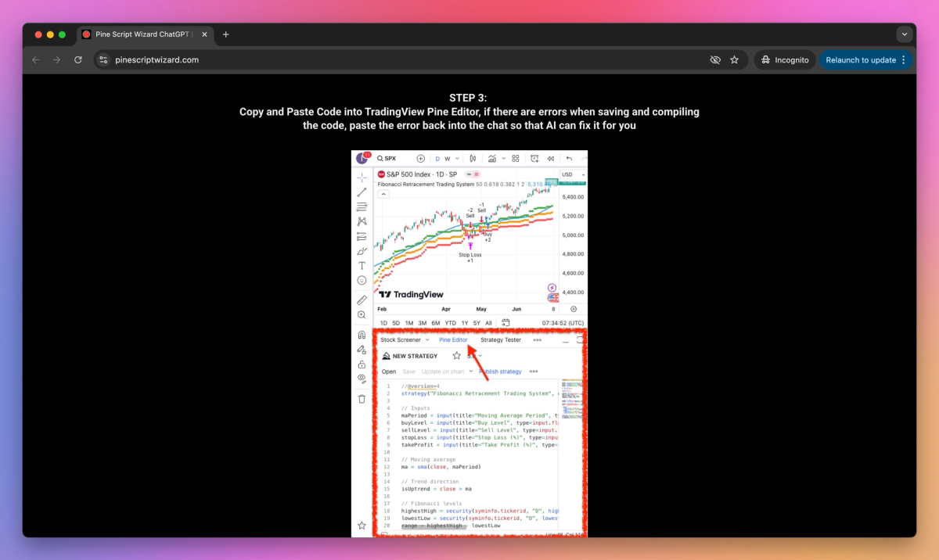Click the go to date calendar icon
Screen dimensions: 939x560
(506, 323)
